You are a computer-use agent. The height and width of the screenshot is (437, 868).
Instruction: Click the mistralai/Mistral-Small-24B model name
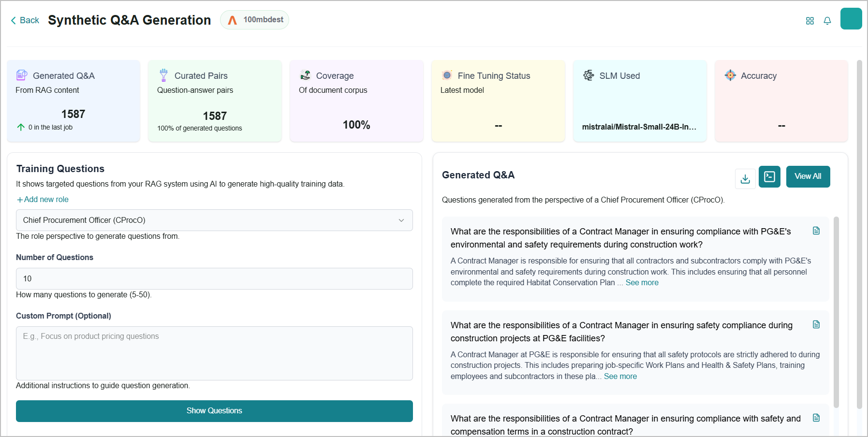pyautogui.click(x=639, y=127)
